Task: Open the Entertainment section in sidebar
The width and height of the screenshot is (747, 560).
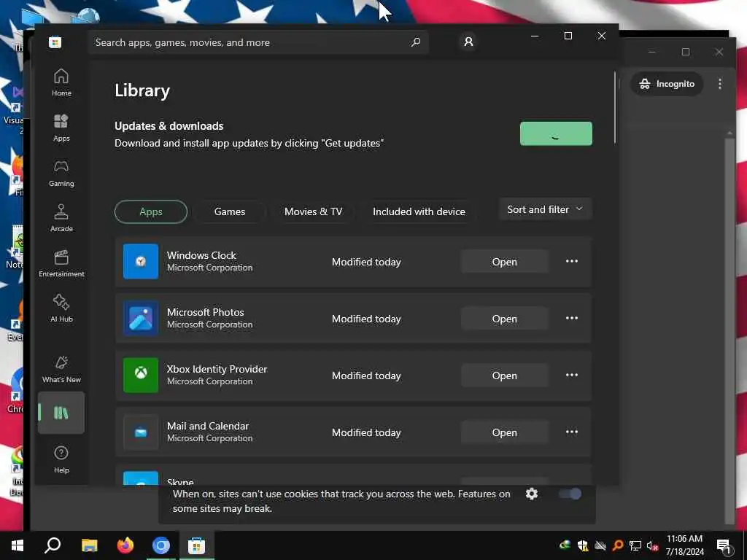Action: tap(61, 263)
